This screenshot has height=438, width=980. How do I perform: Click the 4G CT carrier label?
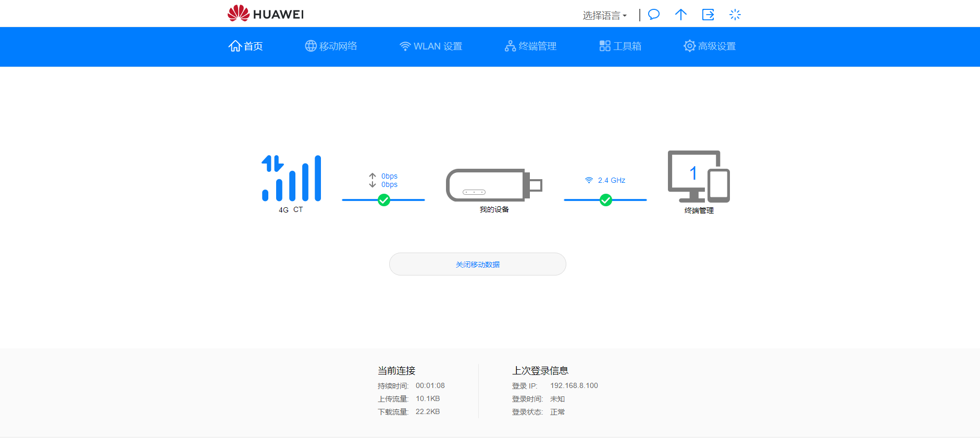point(291,209)
